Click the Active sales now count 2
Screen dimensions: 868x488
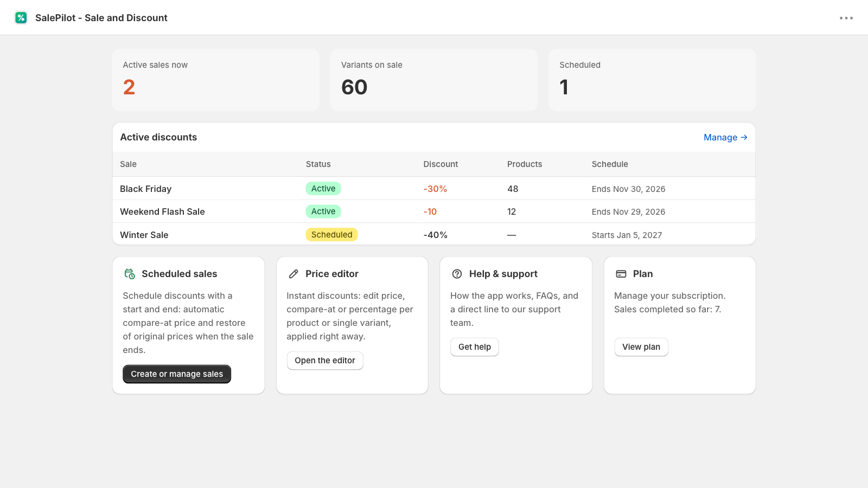(x=129, y=87)
